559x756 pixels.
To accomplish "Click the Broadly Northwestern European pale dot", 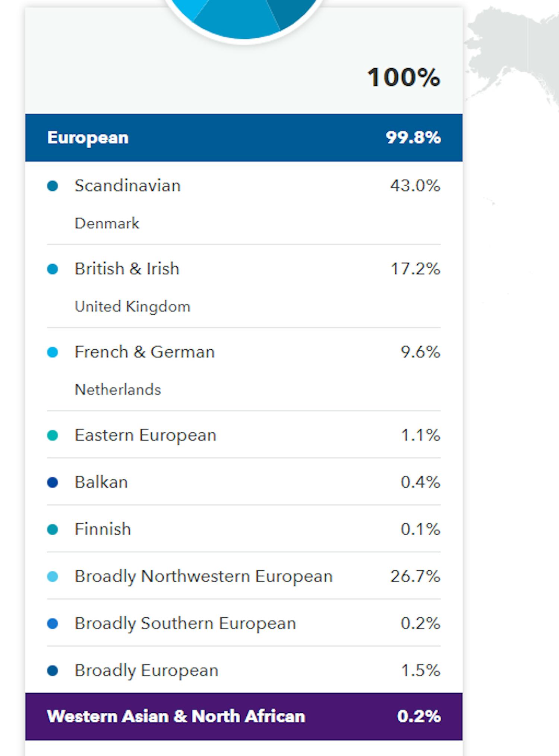I will tap(54, 576).
